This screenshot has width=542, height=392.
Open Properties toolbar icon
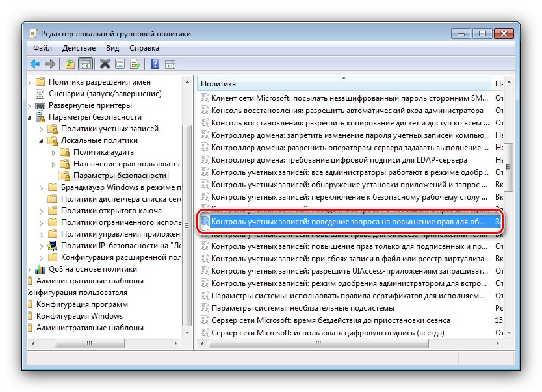tap(120, 64)
